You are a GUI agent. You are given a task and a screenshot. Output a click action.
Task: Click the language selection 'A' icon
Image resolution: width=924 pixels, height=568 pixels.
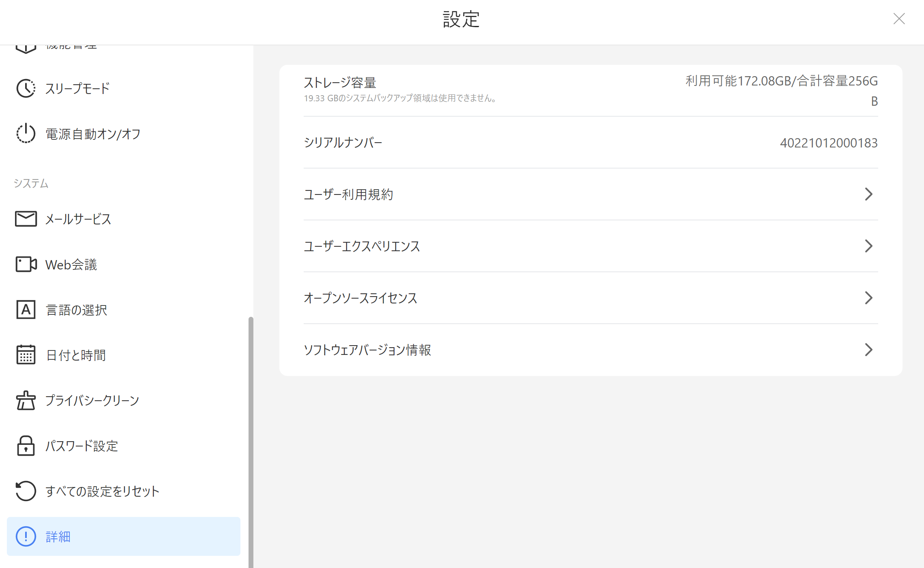pyautogui.click(x=26, y=310)
